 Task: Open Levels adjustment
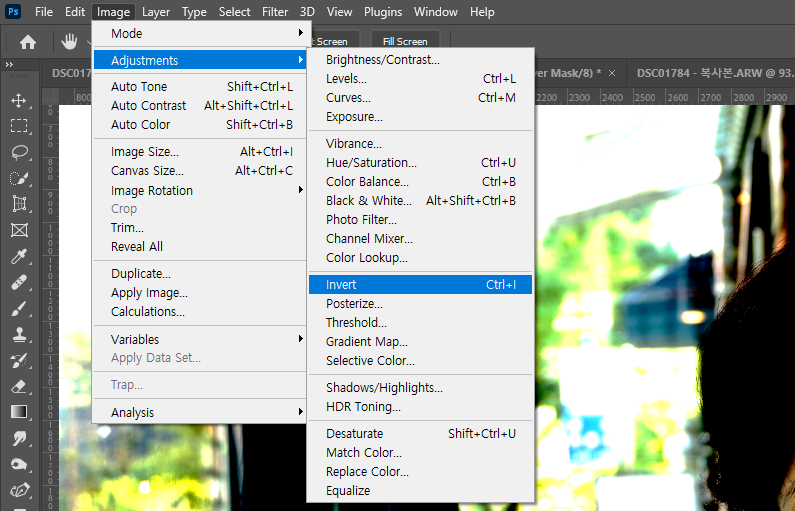420,79
